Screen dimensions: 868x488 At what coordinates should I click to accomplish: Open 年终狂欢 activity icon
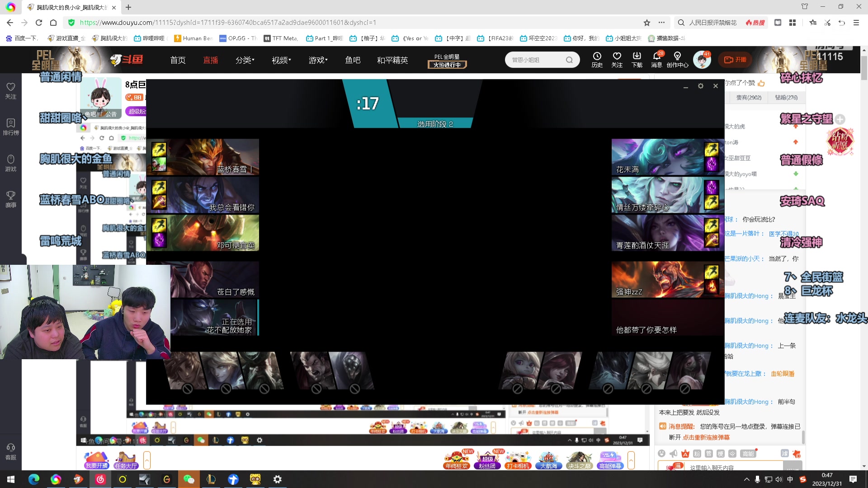point(457,460)
